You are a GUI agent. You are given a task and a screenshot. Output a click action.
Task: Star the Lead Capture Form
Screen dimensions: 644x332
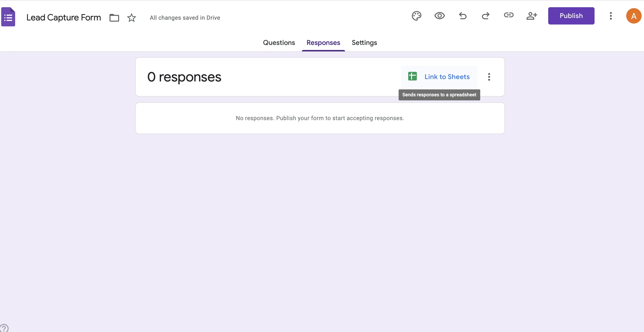[131, 18]
